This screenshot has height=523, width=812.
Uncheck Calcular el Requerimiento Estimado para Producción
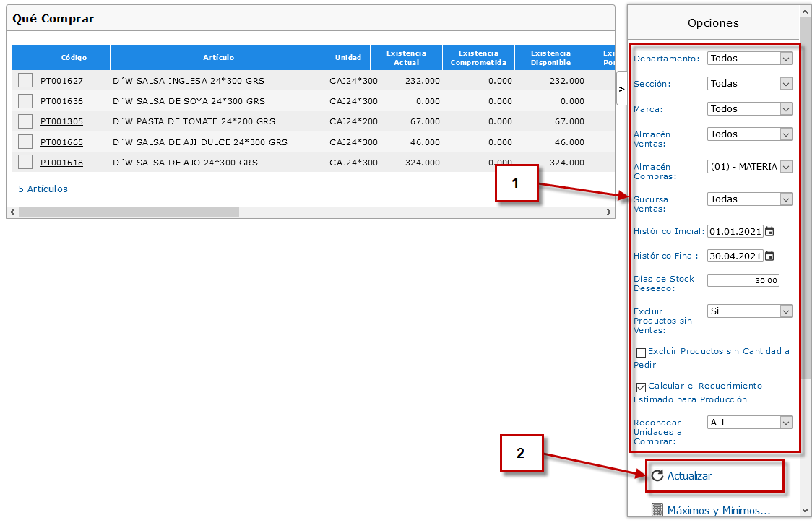641,387
